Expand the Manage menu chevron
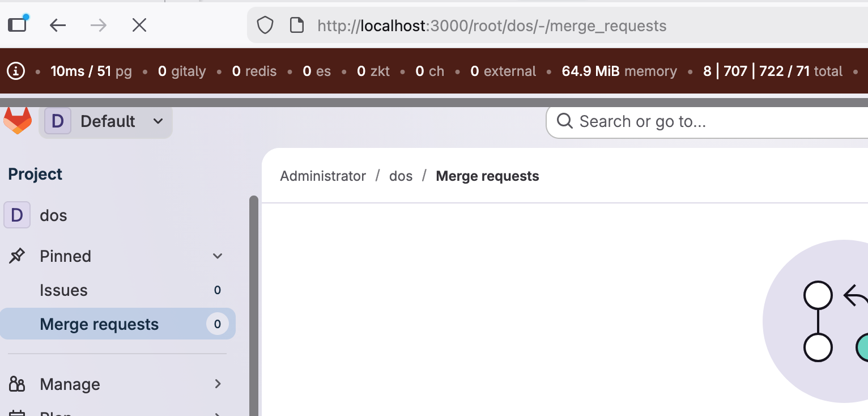Image resolution: width=868 pixels, height=416 pixels. coord(218,384)
